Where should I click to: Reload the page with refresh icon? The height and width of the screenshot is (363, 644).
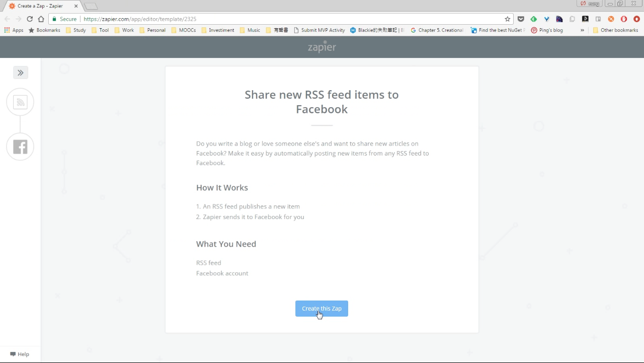30,19
